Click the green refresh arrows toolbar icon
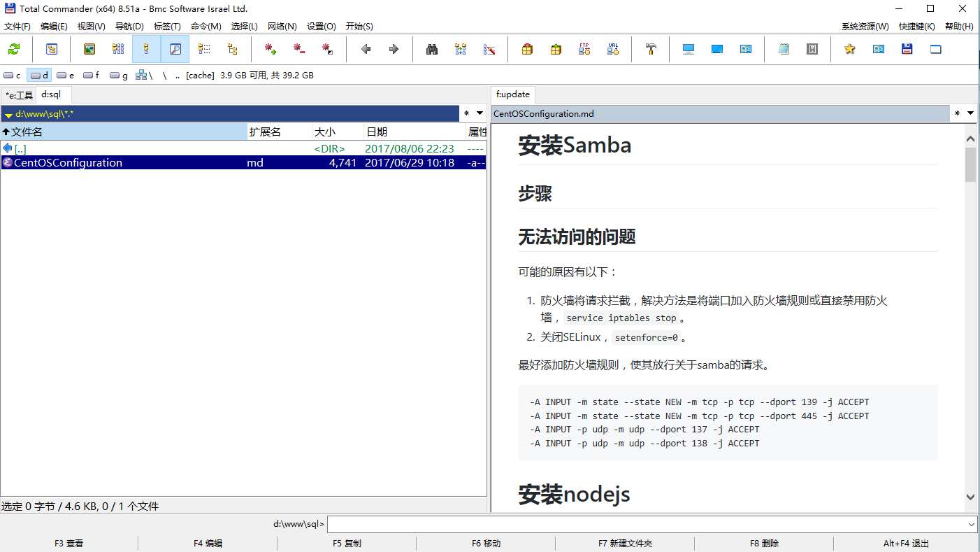 click(x=14, y=49)
